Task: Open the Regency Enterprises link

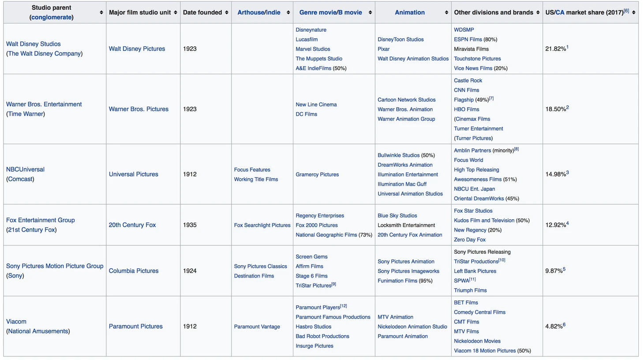Action: [320, 216]
